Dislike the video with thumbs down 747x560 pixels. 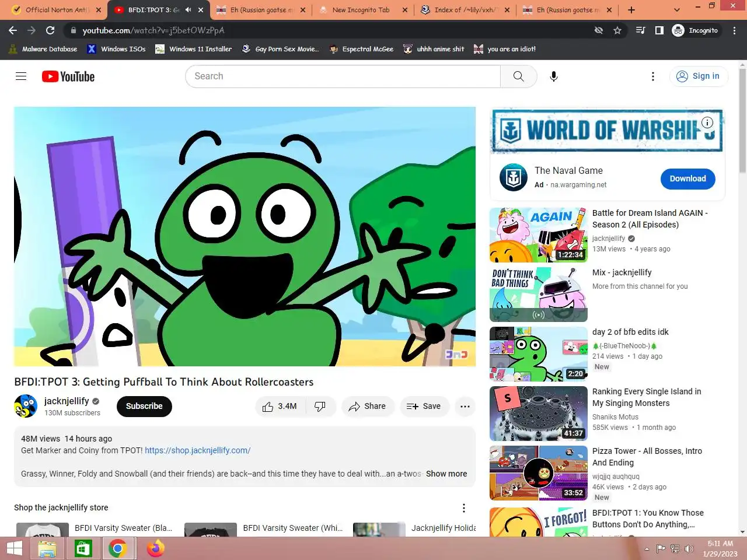pos(320,407)
